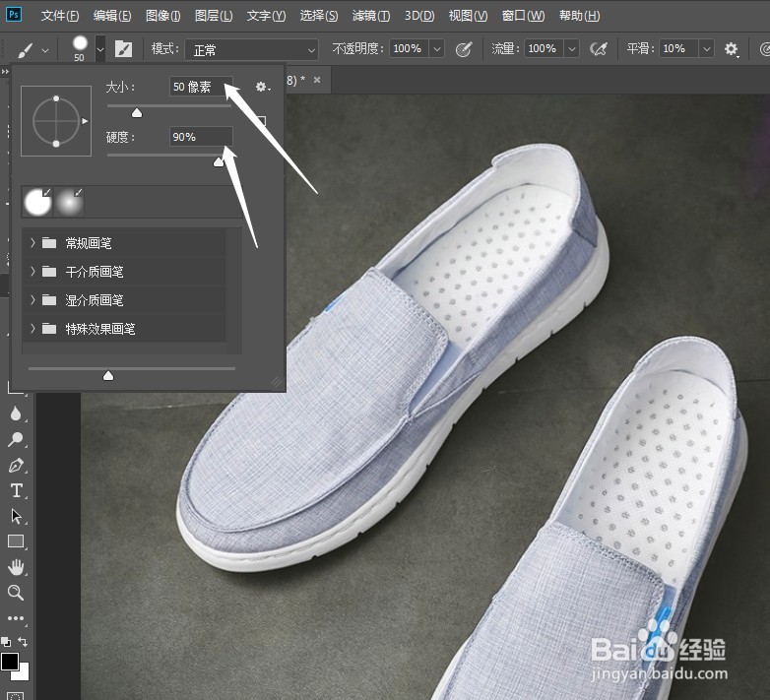Swap foreground and background colors
Screen dimensions: 770x700
click(23, 641)
